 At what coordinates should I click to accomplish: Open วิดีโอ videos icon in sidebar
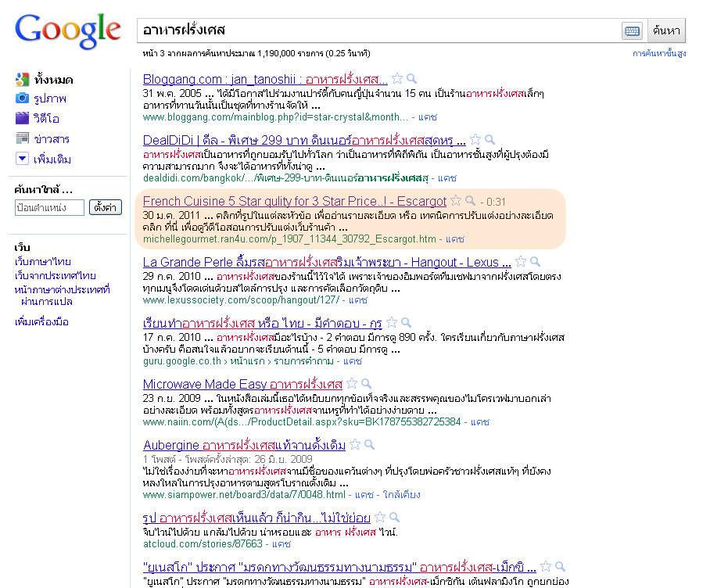pos(22,118)
